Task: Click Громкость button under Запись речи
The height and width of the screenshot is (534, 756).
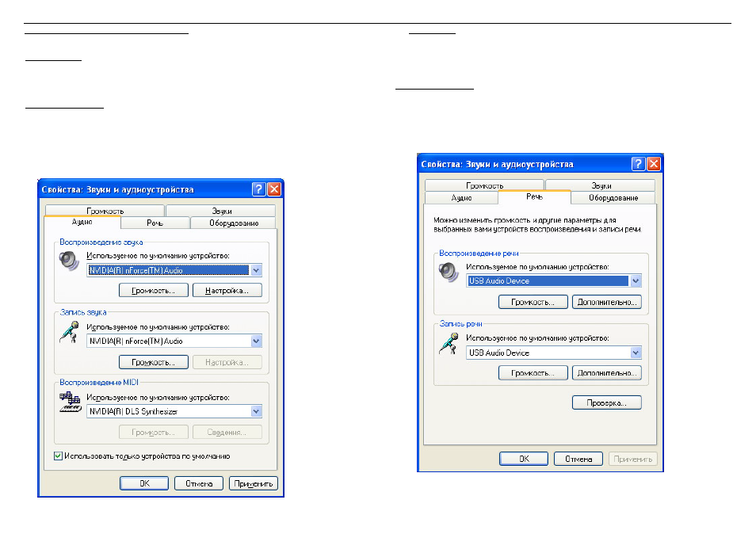Action: pyautogui.click(x=533, y=373)
